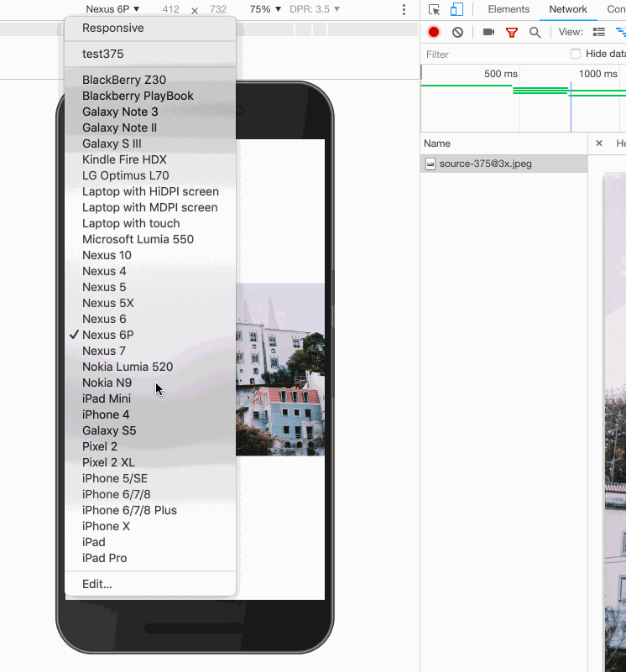The image size is (626, 672).
Task: Switch to the large request rows view icon
Action: coord(598,32)
